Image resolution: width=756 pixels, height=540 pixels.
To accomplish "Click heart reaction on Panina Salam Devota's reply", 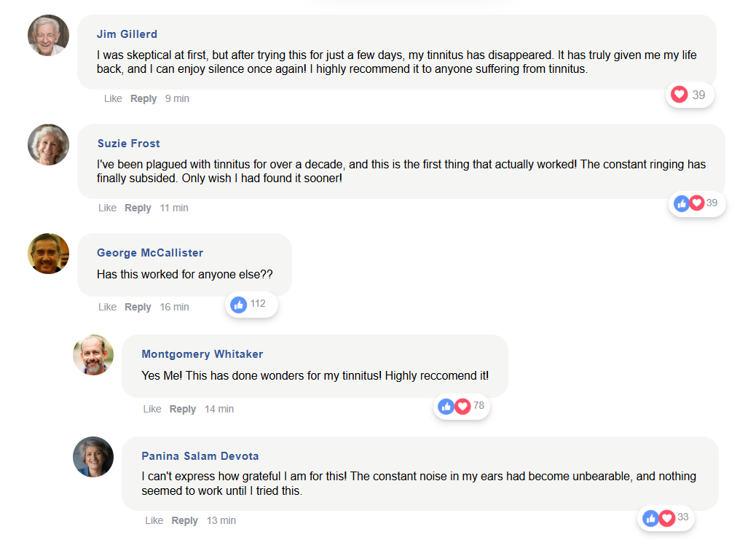I will click(x=666, y=518).
